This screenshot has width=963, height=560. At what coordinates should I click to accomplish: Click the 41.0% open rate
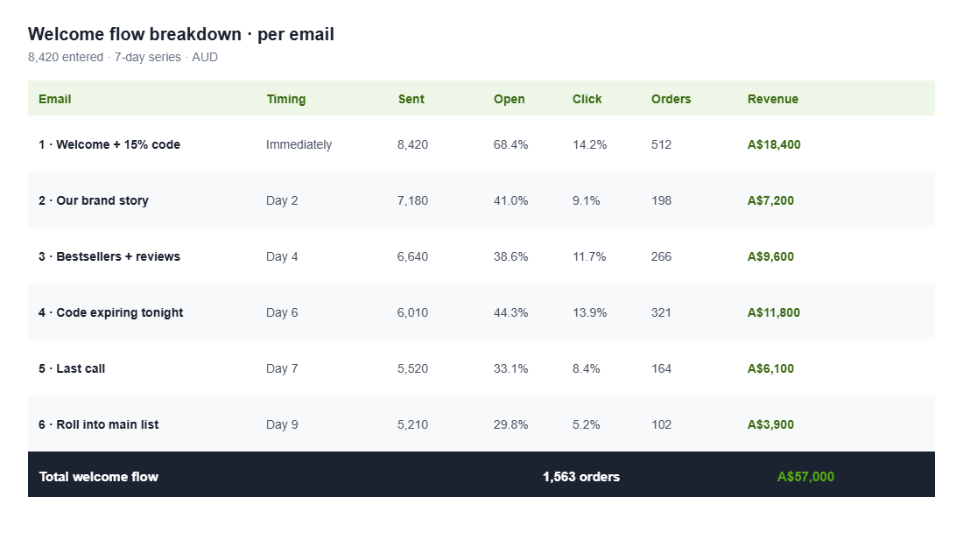point(510,200)
